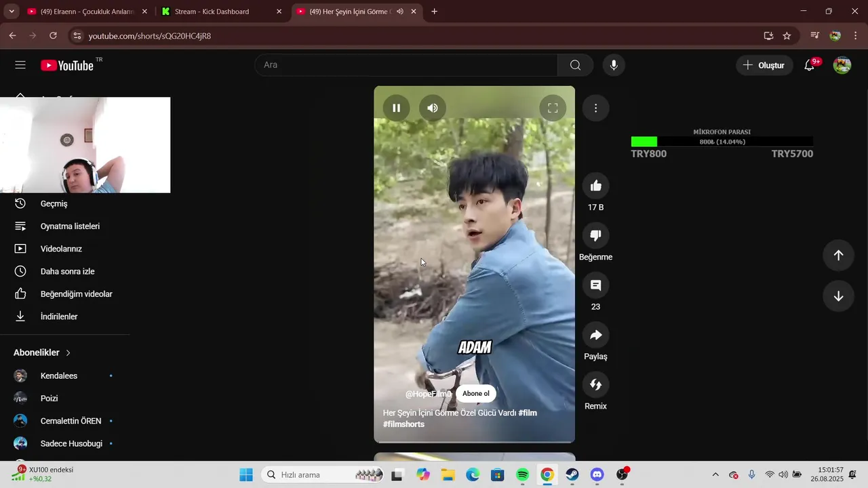This screenshot has height=488, width=868.
Task: Pause the playing Short video
Action: [x=396, y=108]
